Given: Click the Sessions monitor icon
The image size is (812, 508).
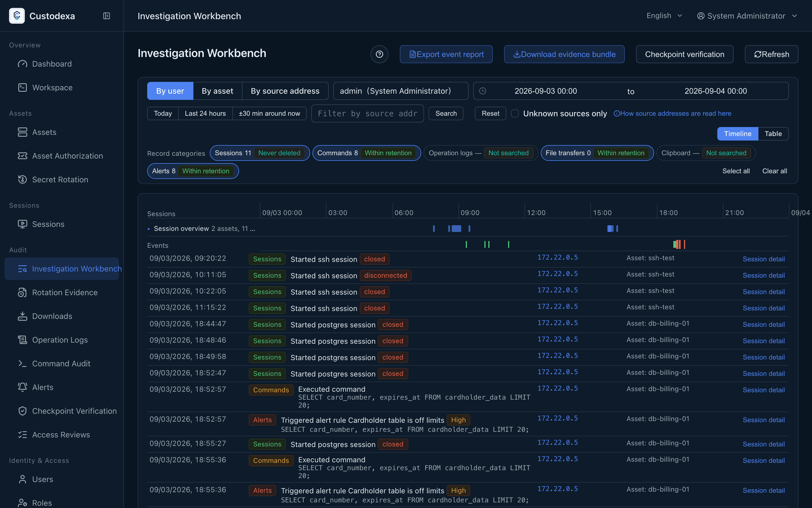Looking at the screenshot, I should tap(22, 224).
